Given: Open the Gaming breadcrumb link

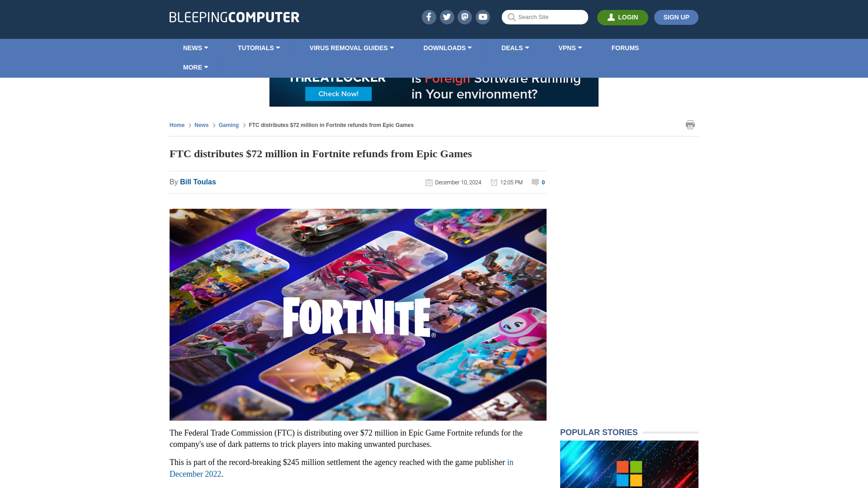Looking at the screenshot, I should click(229, 125).
